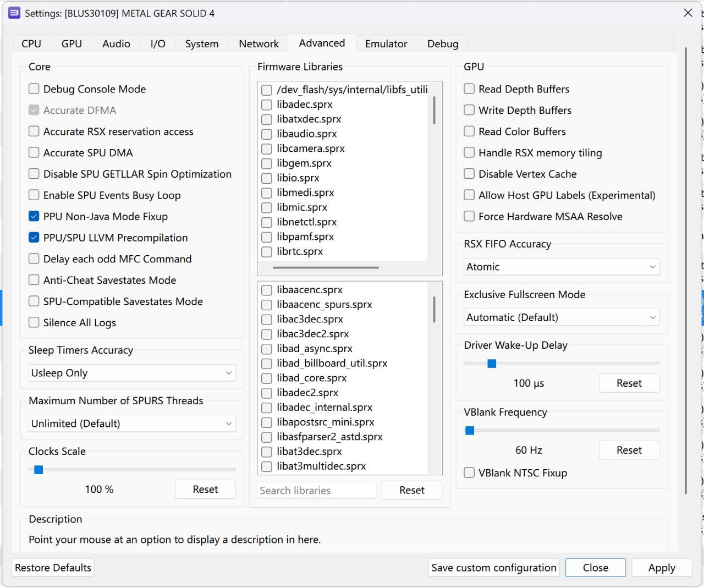Enable Silence All Logs
Image resolution: width=704 pixels, height=588 pixels.
point(34,322)
